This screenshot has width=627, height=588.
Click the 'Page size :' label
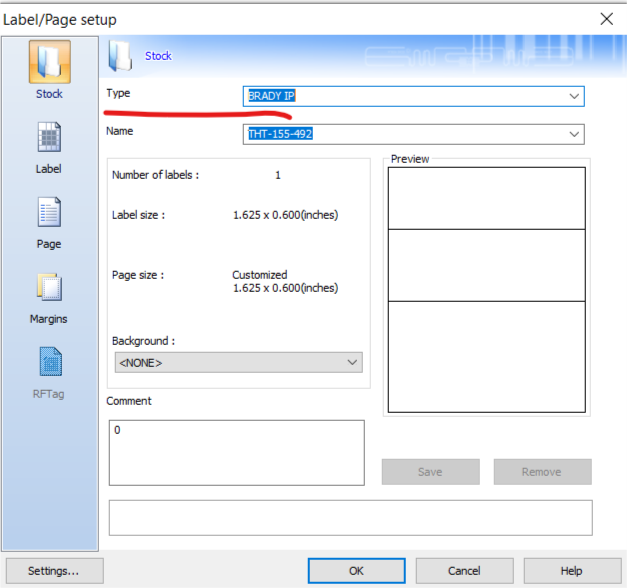coord(138,275)
